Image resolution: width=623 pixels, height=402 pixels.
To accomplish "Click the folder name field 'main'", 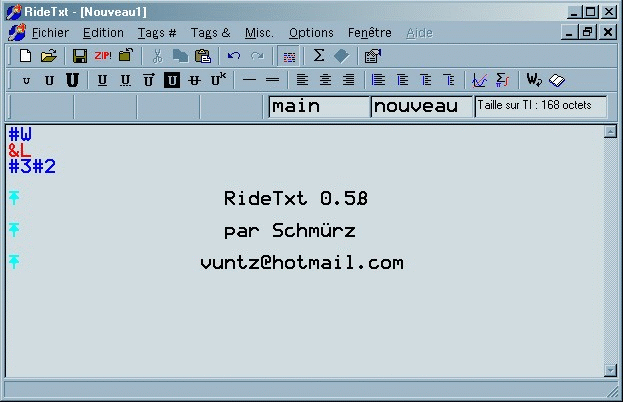I will click(x=319, y=106).
